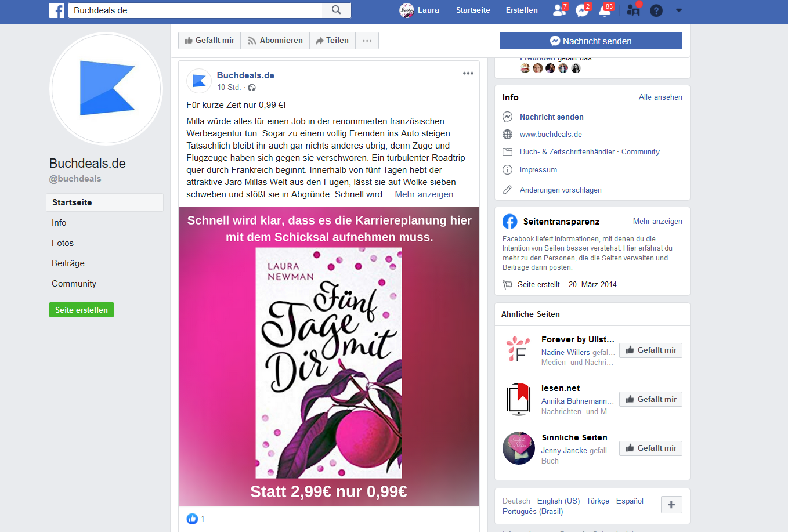788x532 pixels.
Task: Switch language to Português (Brasil)
Action: tap(533, 512)
